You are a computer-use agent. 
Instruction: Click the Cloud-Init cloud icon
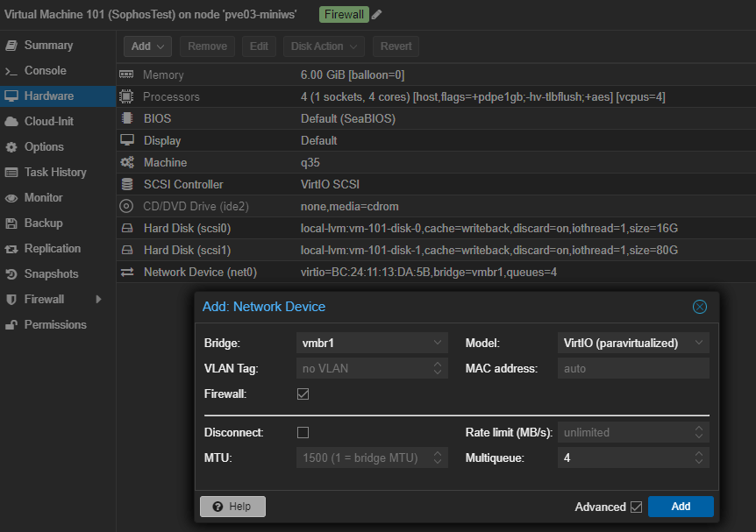11,122
